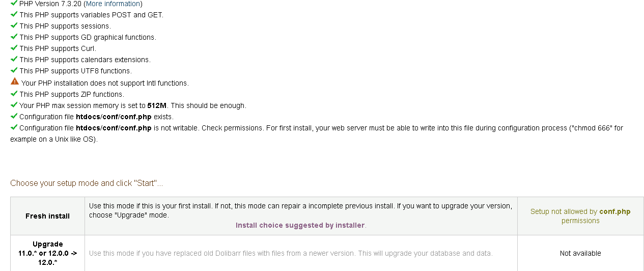Click the bold 512M memory value
This screenshot has width=644, height=271.
(x=157, y=105)
